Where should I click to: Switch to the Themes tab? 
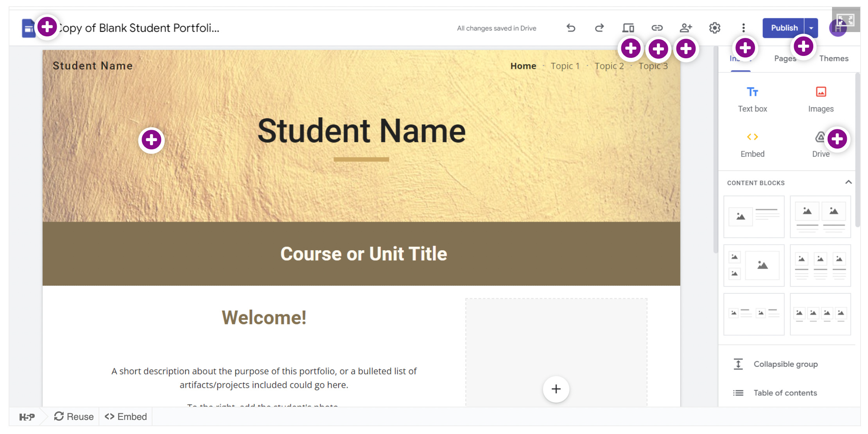pyautogui.click(x=834, y=59)
